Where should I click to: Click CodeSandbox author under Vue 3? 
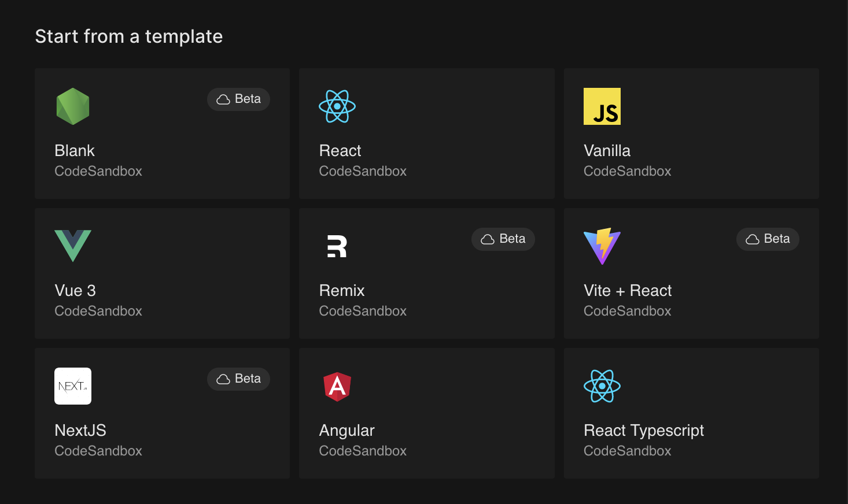(98, 311)
